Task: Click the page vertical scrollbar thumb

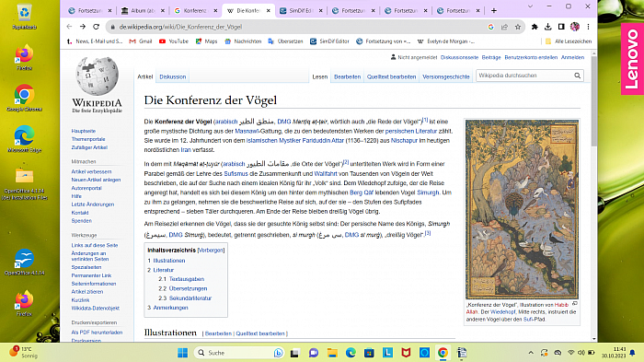Action: pyautogui.click(x=594, y=100)
